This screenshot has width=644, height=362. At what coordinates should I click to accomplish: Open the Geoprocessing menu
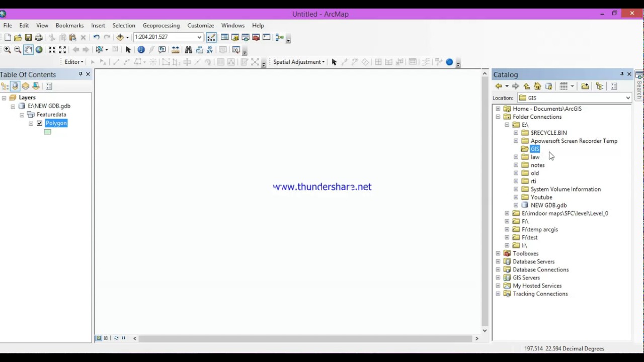coord(161,25)
